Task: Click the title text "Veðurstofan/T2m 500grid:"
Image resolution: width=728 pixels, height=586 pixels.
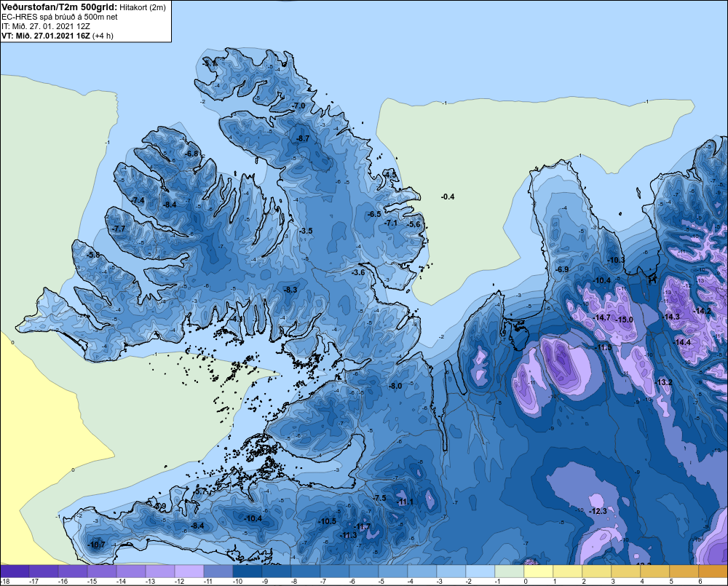Action: (59, 7)
